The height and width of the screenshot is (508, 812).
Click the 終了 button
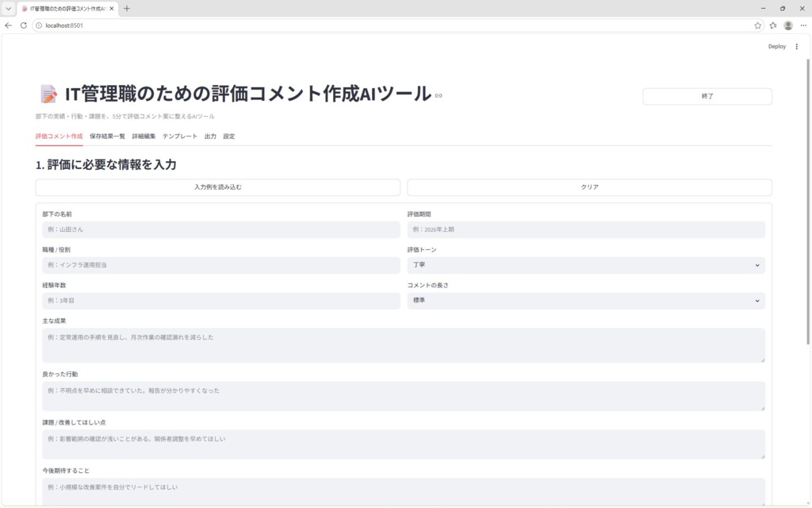[707, 96]
